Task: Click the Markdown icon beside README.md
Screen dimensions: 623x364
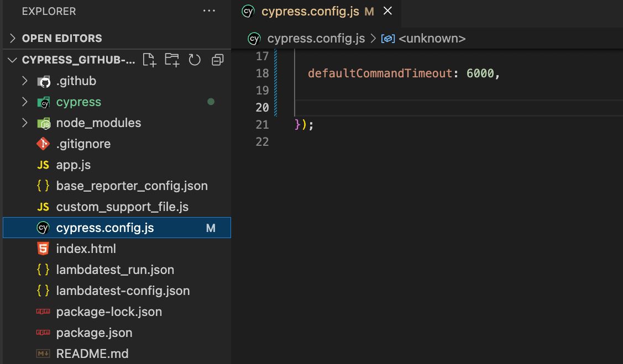Action: pos(43,354)
